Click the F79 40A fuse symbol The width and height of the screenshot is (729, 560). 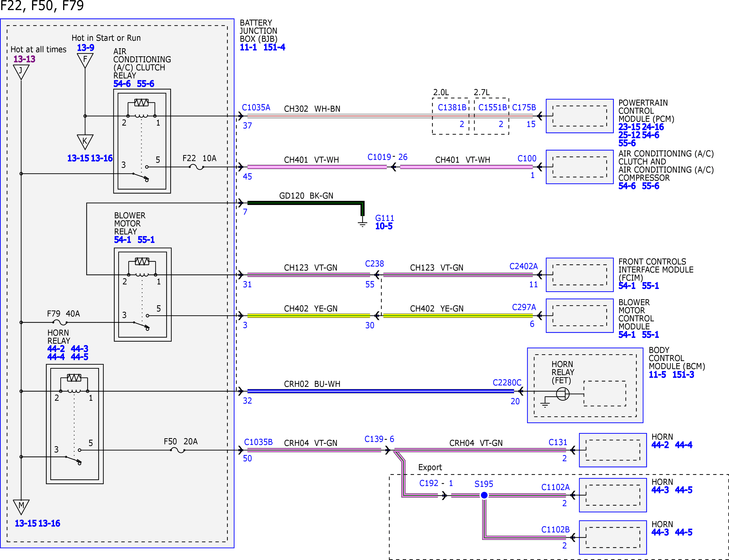(60, 322)
